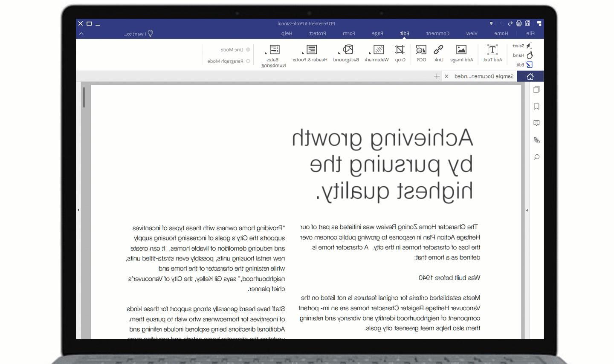The width and height of the screenshot is (614, 364).
Task: Pick the Select tool with the cursor icon
Action: pyautogui.click(x=522, y=46)
